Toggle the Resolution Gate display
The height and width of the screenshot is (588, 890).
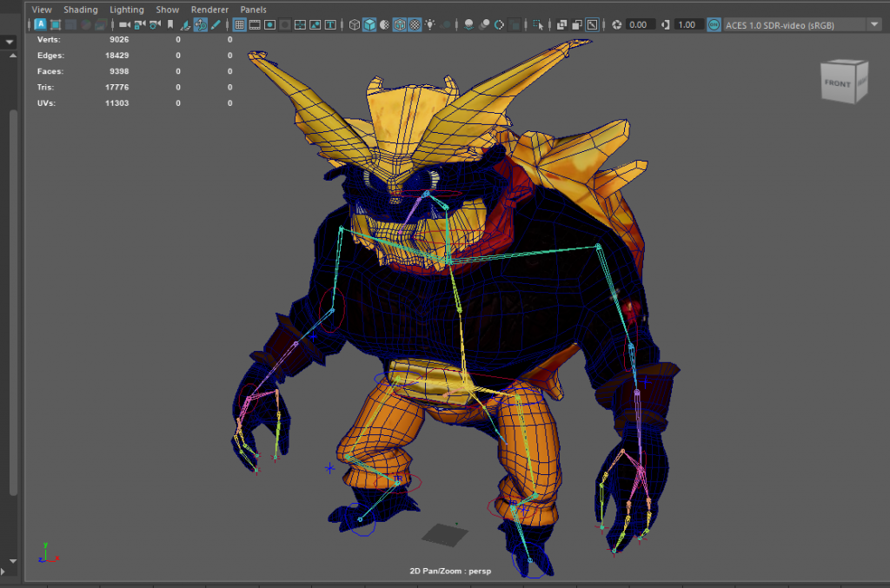click(269, 24)
